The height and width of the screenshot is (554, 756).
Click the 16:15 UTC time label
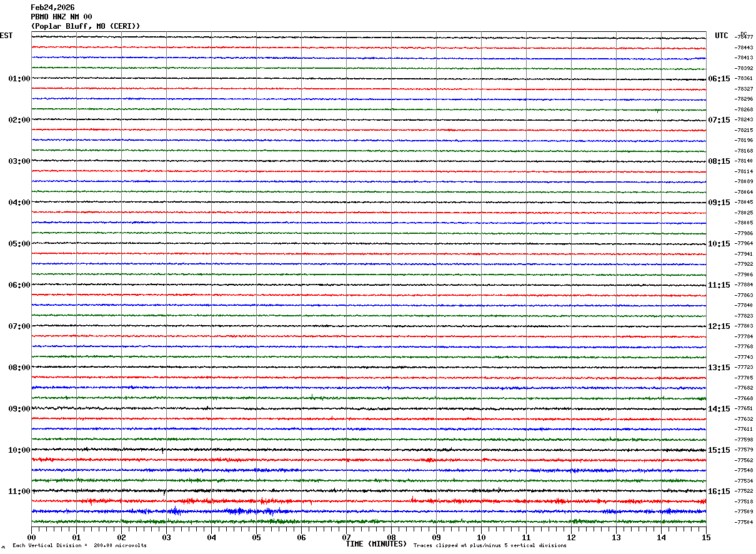[719, 491]
